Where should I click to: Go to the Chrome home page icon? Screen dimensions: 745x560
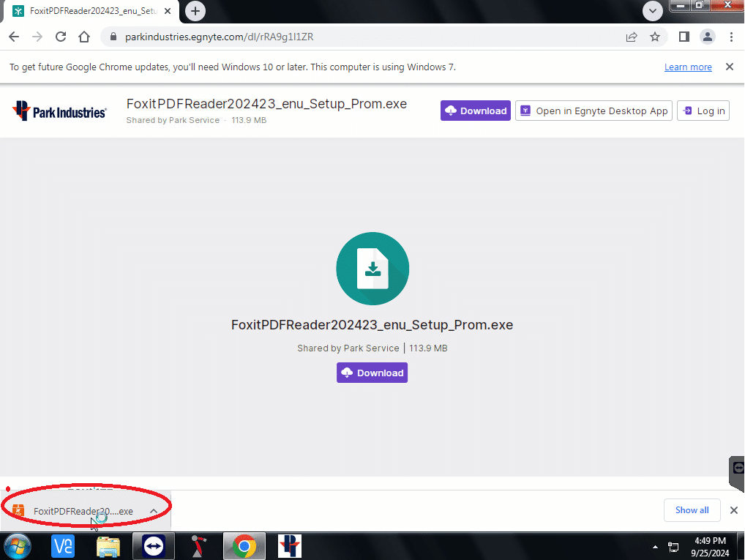tap(84, 37)
